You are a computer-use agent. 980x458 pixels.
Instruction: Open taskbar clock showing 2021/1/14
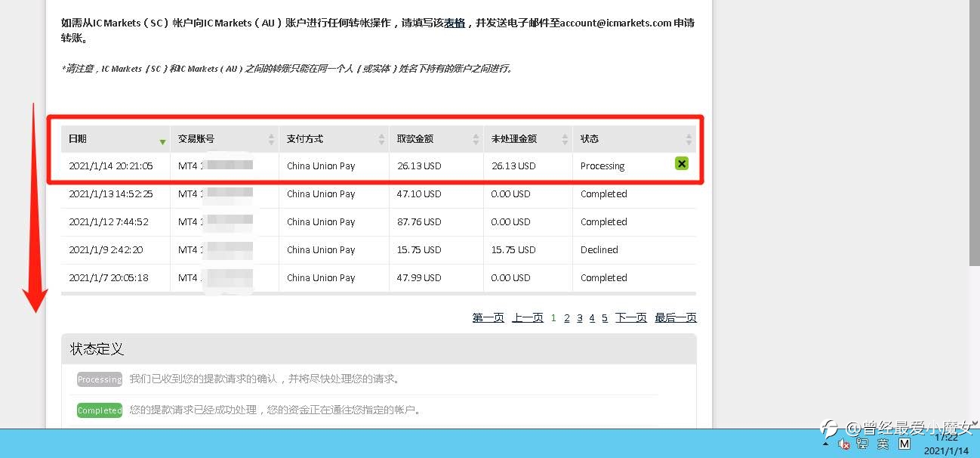(x=947, y=444)
